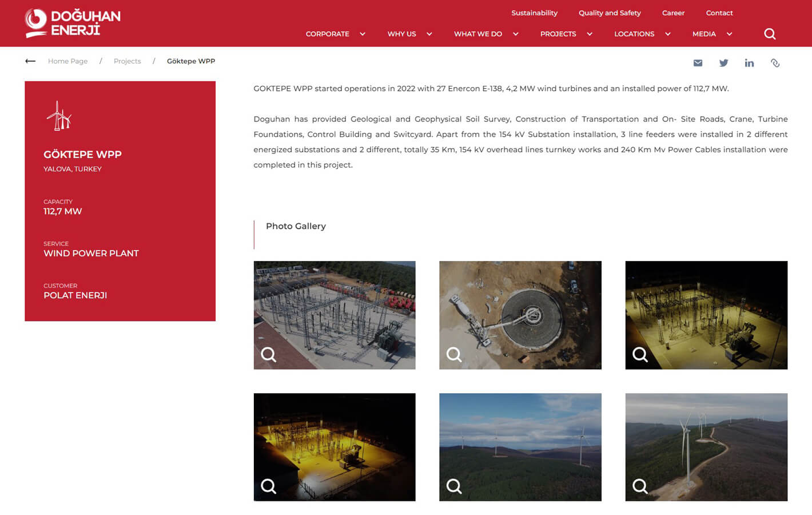The image size is (812, 515).
Task: Expand Why Us menu chevron
Action: 429,34
